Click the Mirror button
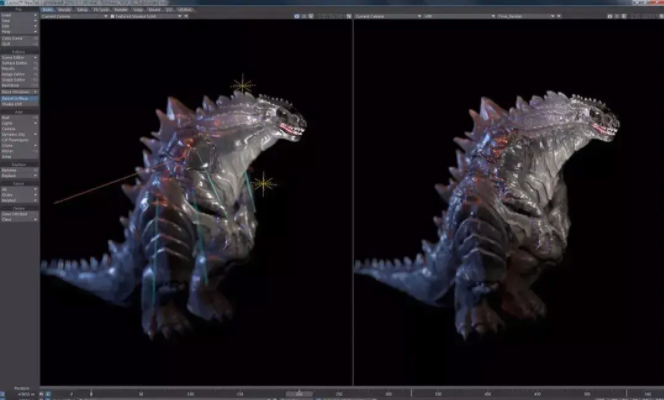This screenshot has width=664, height=400. (x=19, y=151)
